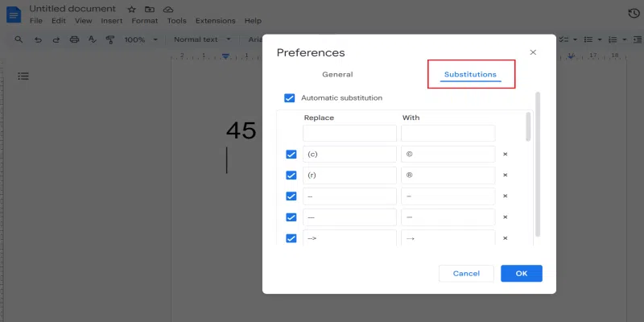644x322 pixels.
Task: Click the Undo arrow icon
Action: 38,39
